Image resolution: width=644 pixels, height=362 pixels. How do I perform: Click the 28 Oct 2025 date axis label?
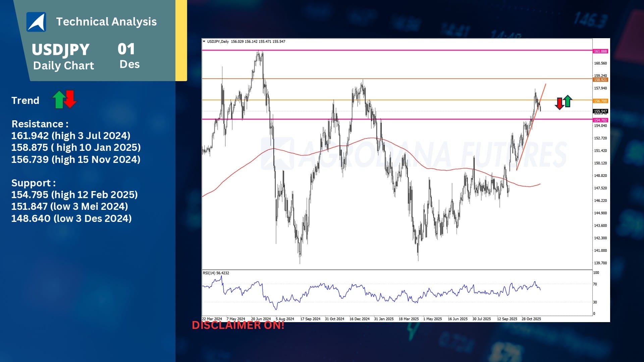tap(531, 319)
